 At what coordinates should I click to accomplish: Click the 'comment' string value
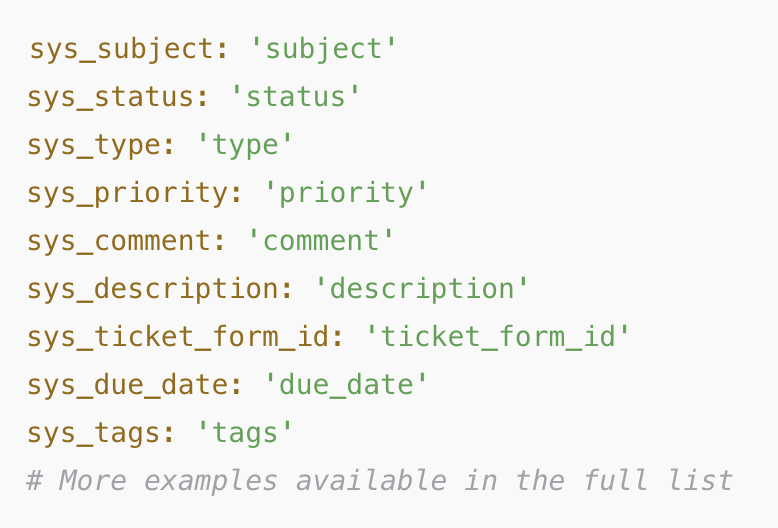point(321,241)
